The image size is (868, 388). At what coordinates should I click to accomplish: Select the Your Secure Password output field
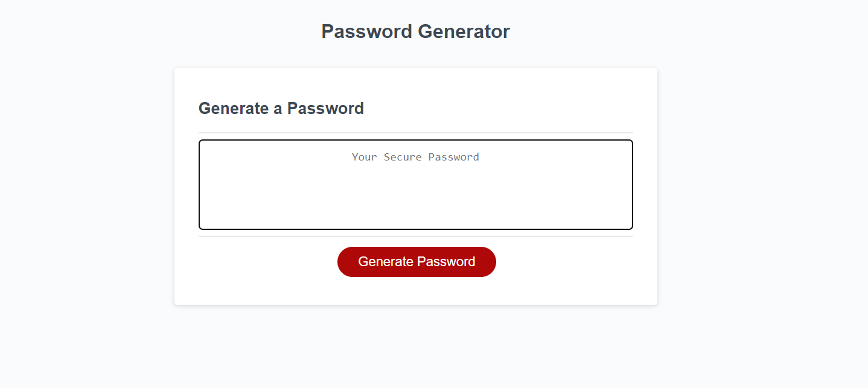pos(416,184)
